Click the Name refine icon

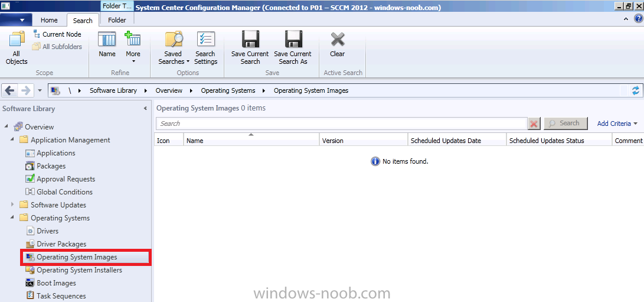tap(107, 44)
